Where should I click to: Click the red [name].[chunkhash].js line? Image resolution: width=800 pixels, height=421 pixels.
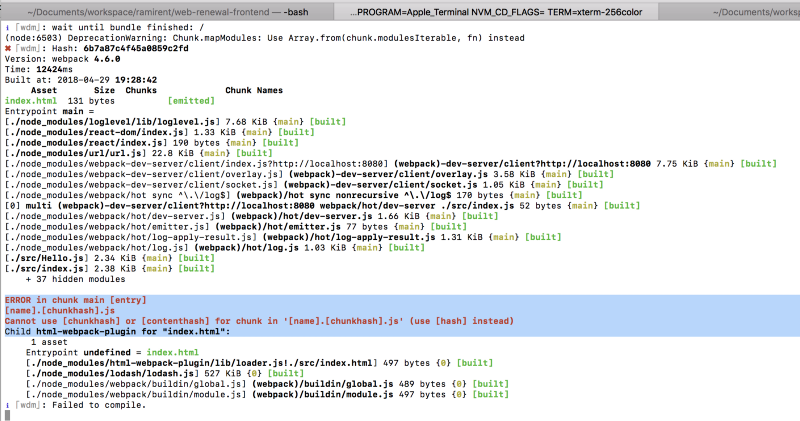point(60,310)
